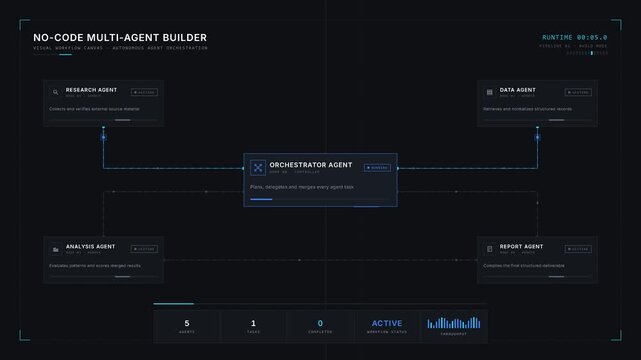Select the Data Agent node title
The width and height of the screenshot is (641, 360).
517,90
